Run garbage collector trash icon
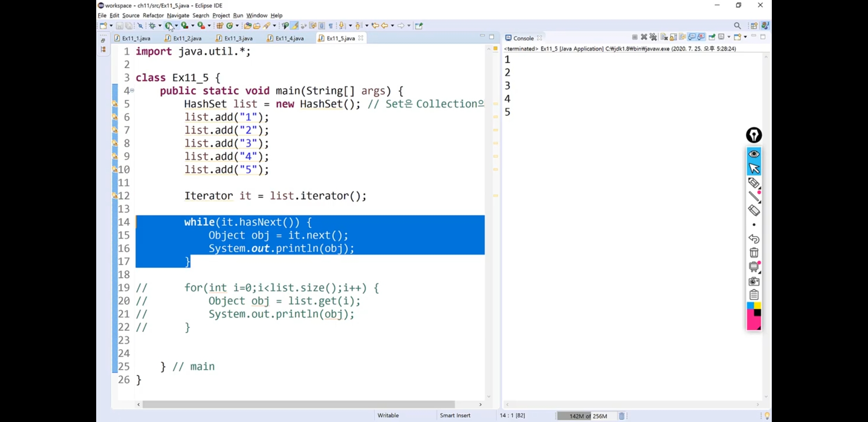The image size is (868, 422). click(622, 416)
